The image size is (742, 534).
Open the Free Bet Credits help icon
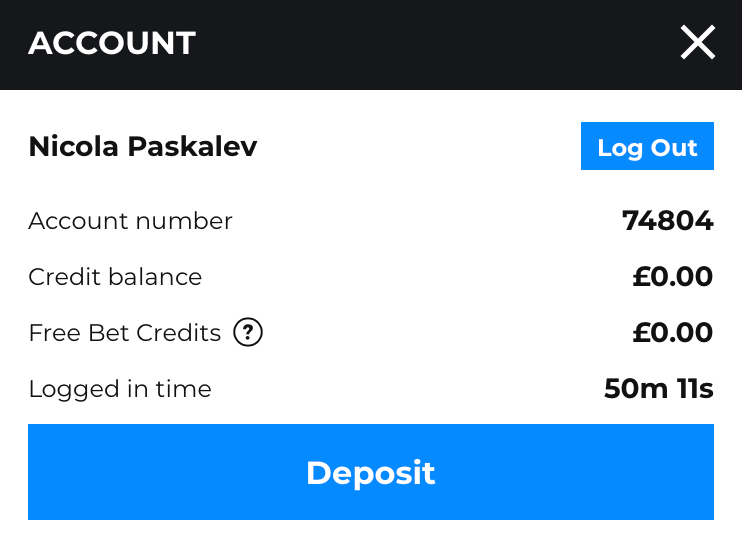247,332
